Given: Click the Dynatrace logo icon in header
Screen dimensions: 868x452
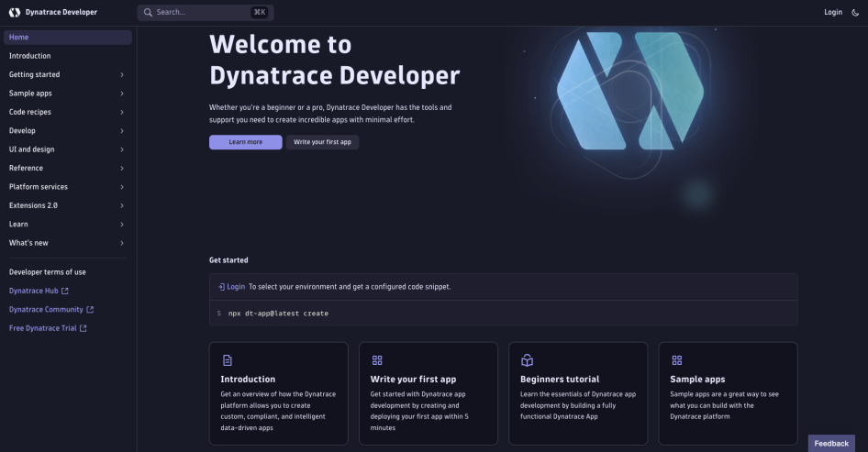Looking at the screenshot, I should (x=15, y=12).
